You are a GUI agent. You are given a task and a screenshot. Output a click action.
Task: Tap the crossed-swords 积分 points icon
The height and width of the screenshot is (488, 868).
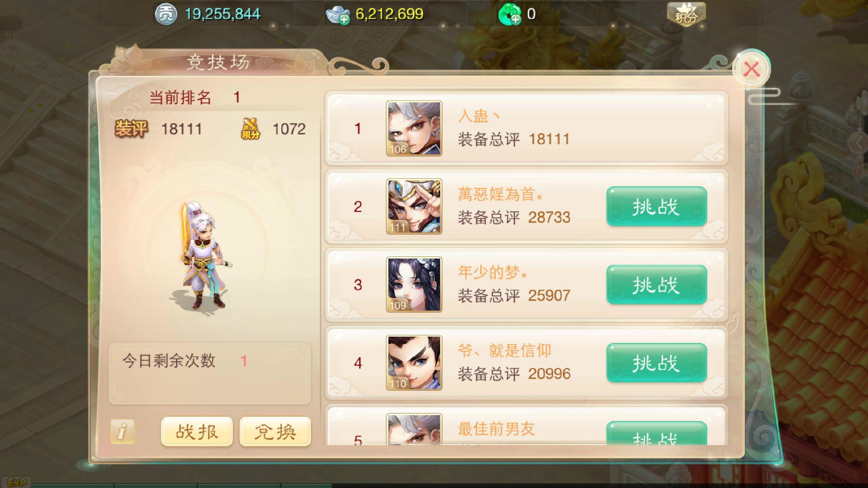[x=250, y=129]
